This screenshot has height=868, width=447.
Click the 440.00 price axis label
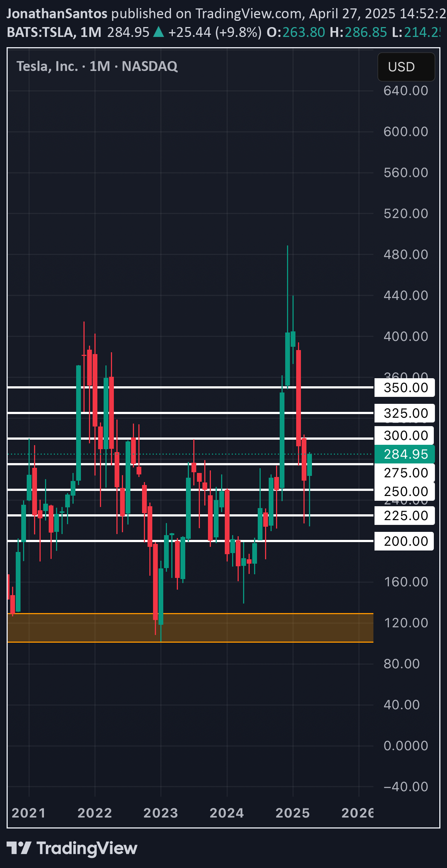[x=406, y=296]
